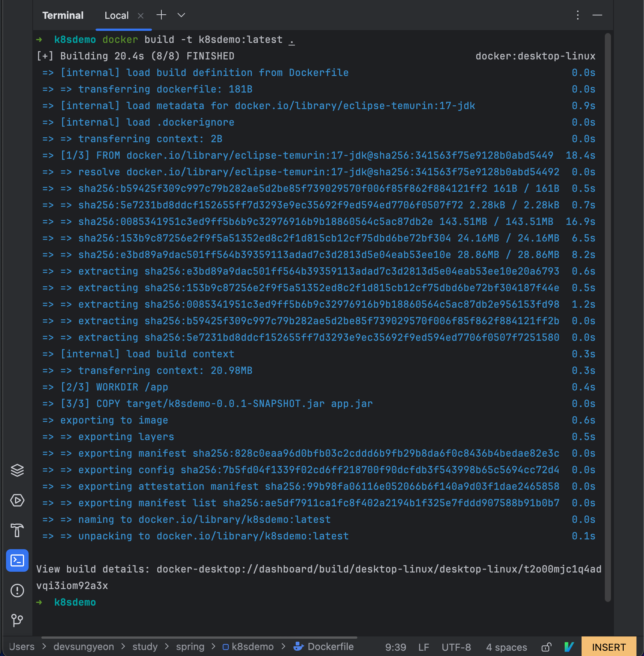This screenshot has height=656, width=644.
Task: Open the Problems warning icon
Action: click(17, 591)
